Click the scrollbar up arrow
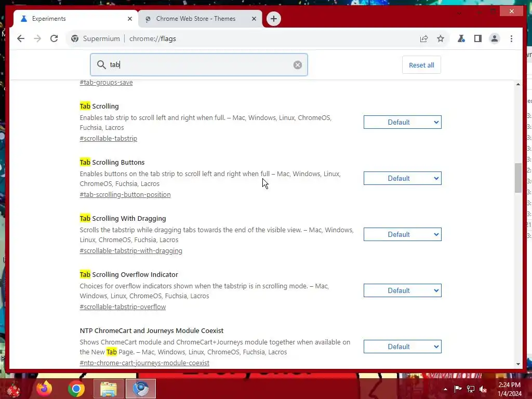532x399 pixels. (x=518, y=84)
